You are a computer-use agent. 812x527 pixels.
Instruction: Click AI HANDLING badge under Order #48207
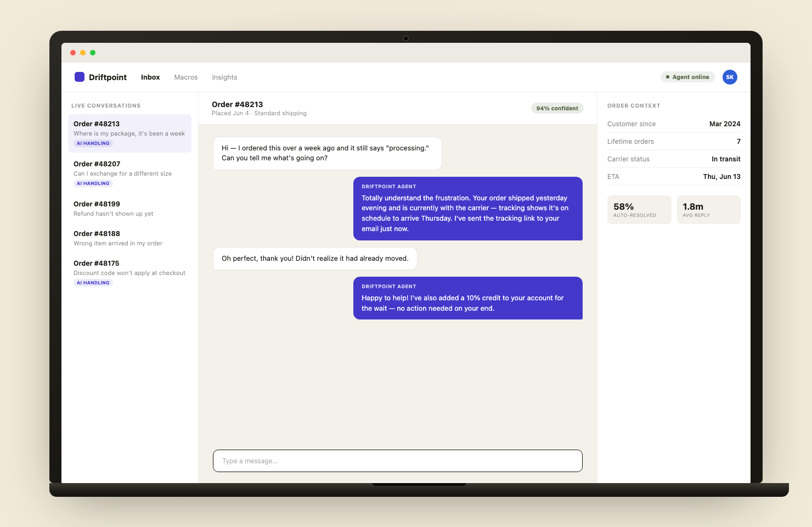click(93, 183)
